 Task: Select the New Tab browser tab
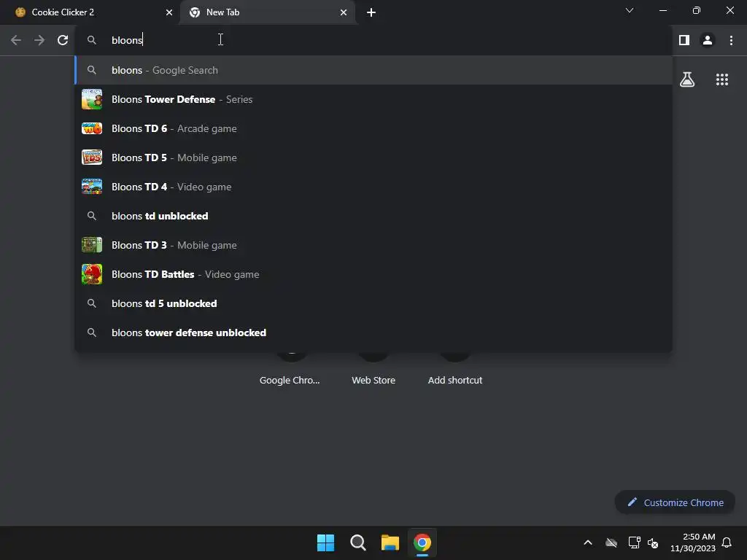[267, 12]
